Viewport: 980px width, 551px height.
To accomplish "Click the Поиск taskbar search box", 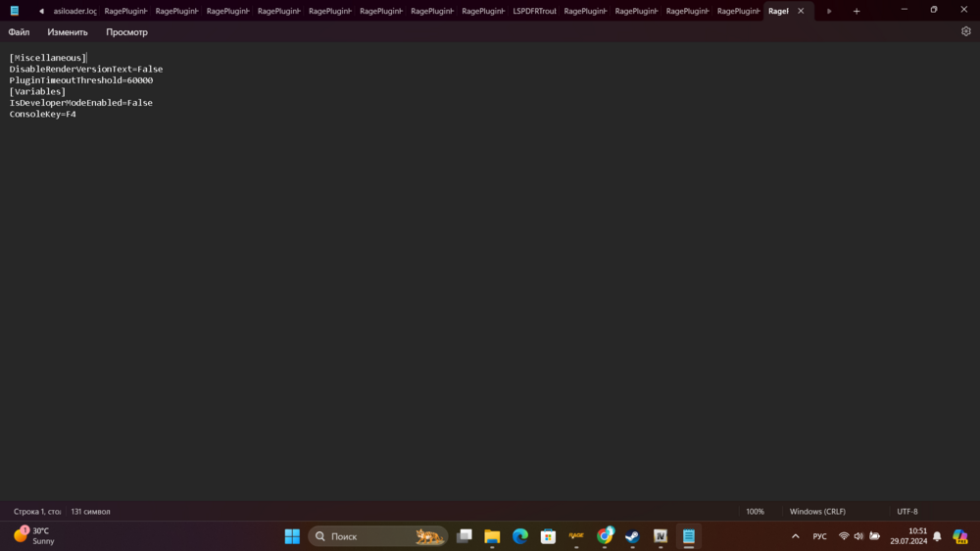I will [377, 536].
